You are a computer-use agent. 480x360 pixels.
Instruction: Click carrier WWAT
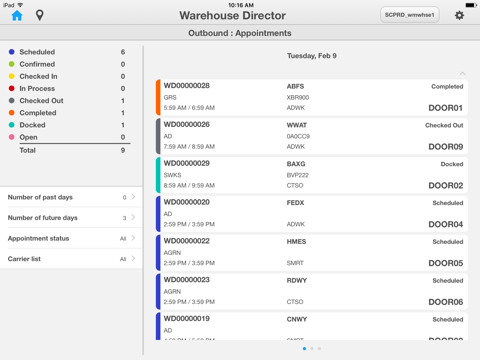(x=297, y=125)
